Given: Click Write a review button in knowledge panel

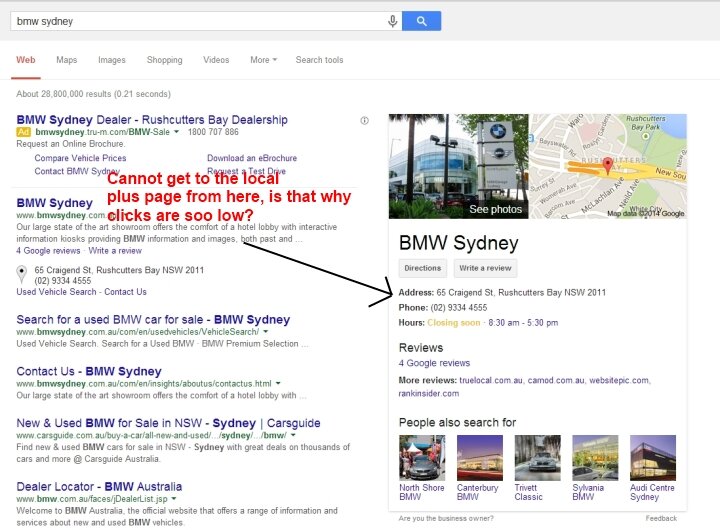Looking at the screenshot, I should 485,268.
